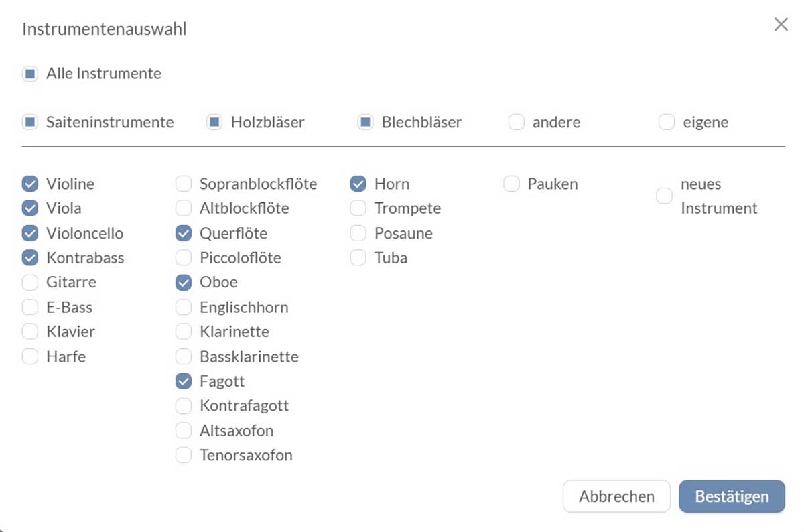
Task: Click the Abbrechen button
Action: point(616,496)
